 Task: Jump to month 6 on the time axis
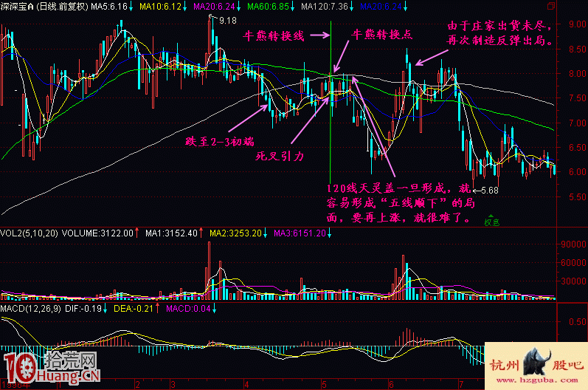(391, 385)
